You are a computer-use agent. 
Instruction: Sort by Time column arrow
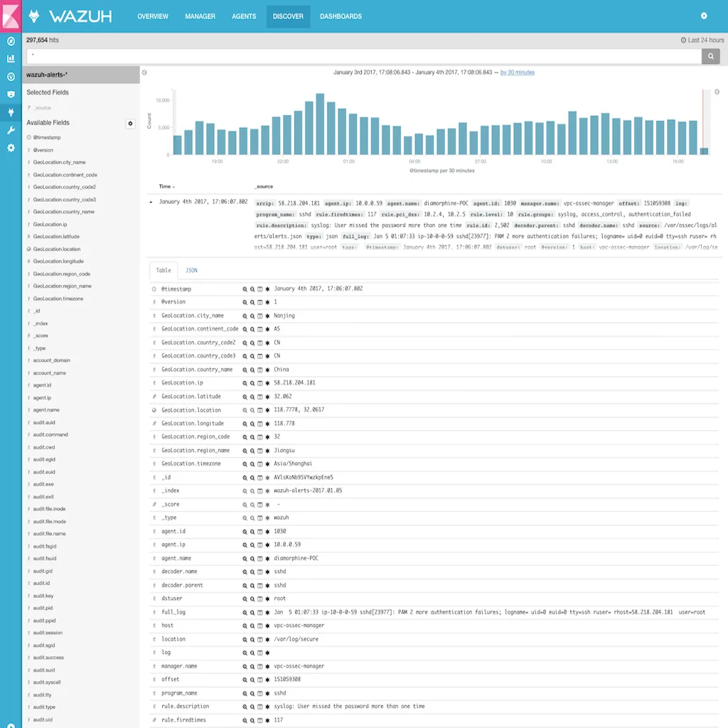point(173,187)
